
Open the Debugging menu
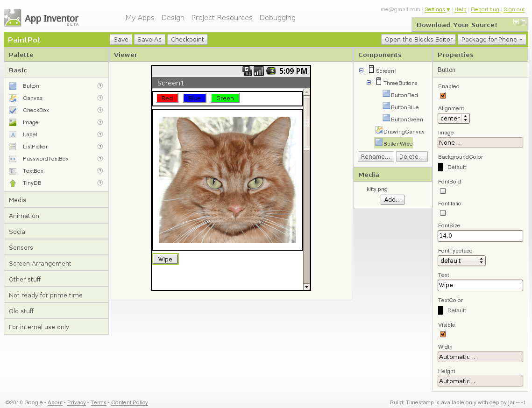[x=277, y=18]
